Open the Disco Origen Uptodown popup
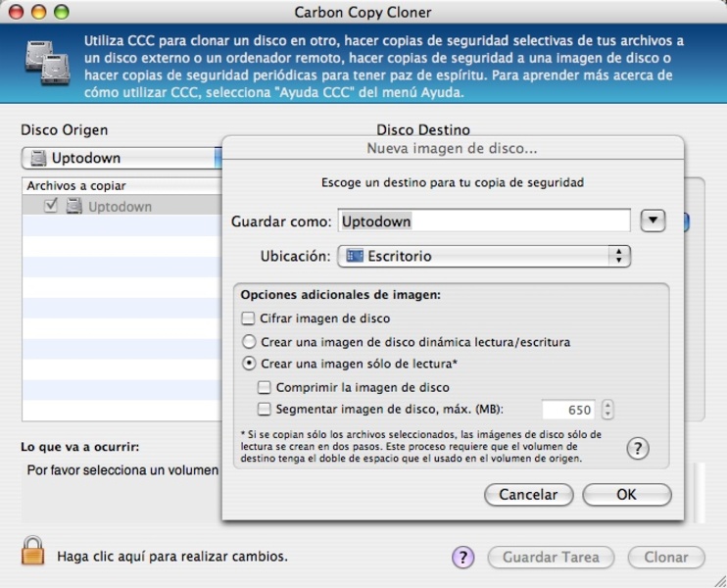The image size is (727, 588). [x=121, y=158]
